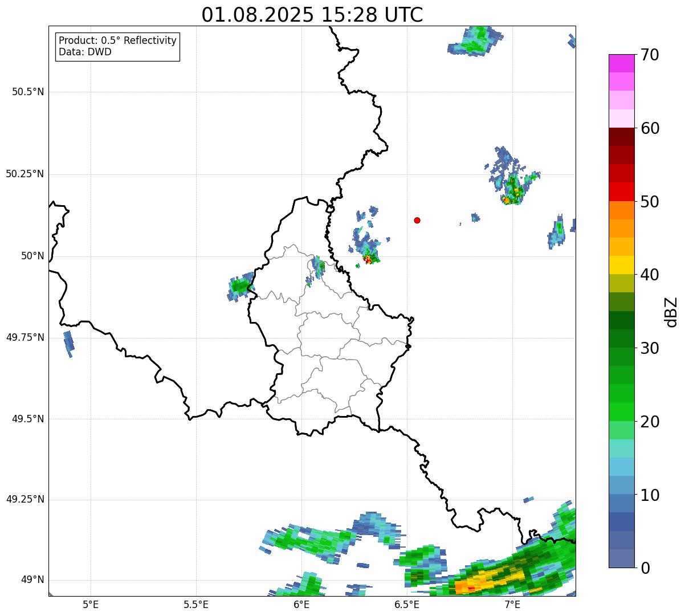
Task: Click the 70 tick label on colorbar
Action: click(650, 55)
